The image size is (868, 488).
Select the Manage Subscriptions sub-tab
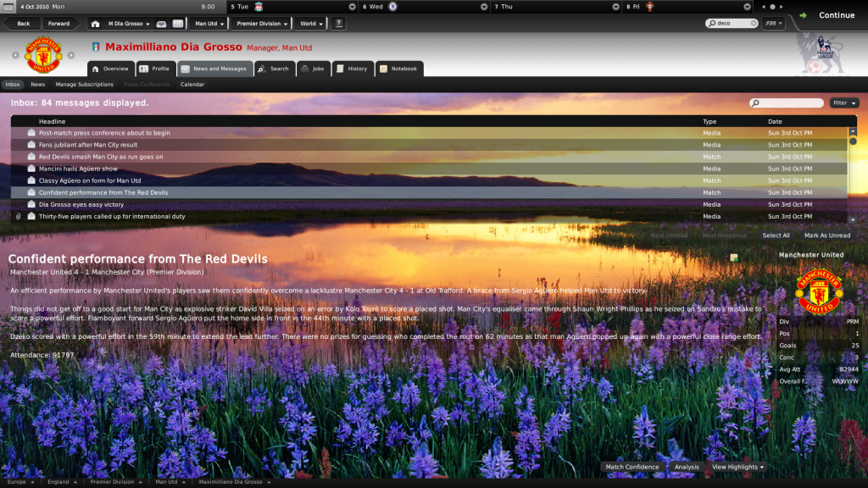tap(84, 85)
